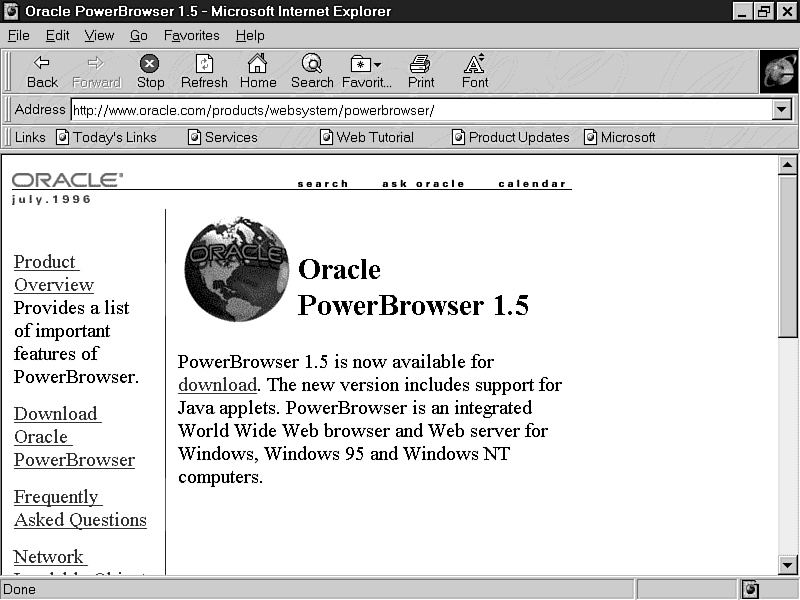
Task: Click the Done status bar text
Action: [19, 589]
